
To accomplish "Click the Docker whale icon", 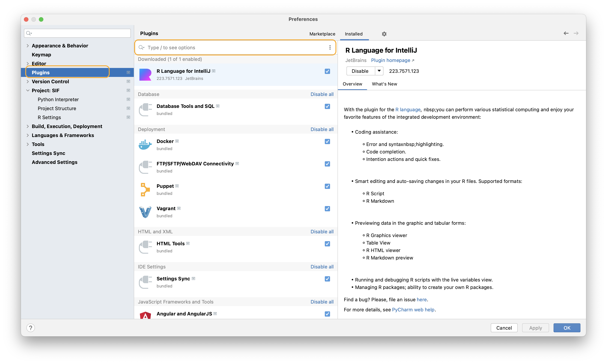I will (x=145, y=145).
